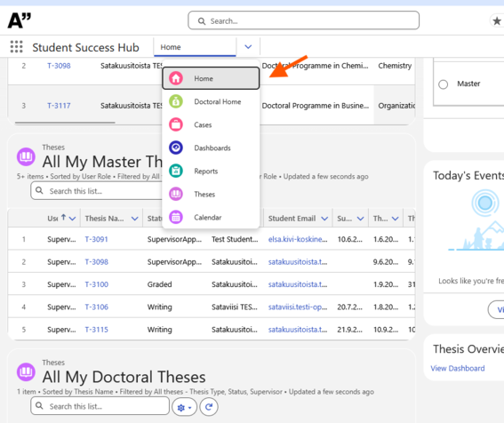Open the Student Email column dropdown
This screenshot has height=423, width=504.
(x=324, y=219)
